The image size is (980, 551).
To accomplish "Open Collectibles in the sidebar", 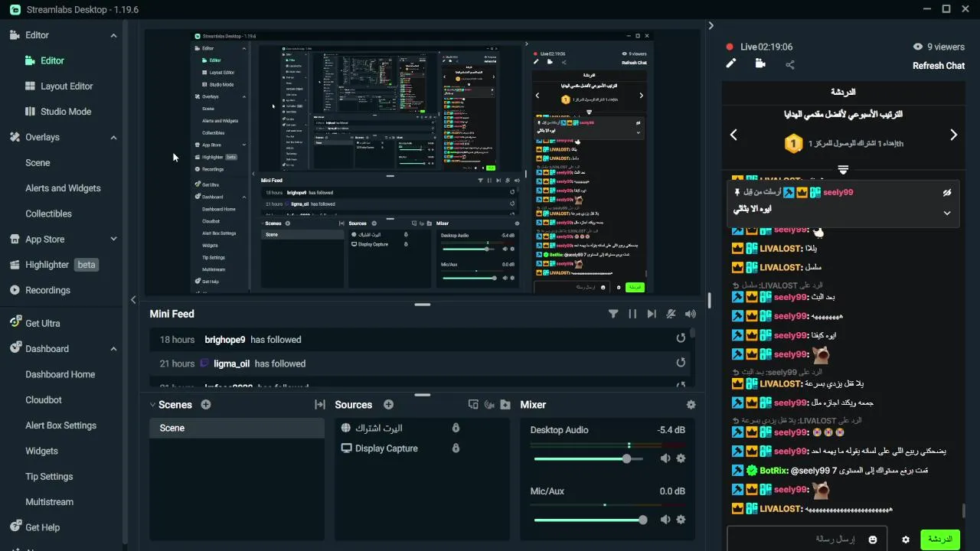I will [x=48, y=214].
